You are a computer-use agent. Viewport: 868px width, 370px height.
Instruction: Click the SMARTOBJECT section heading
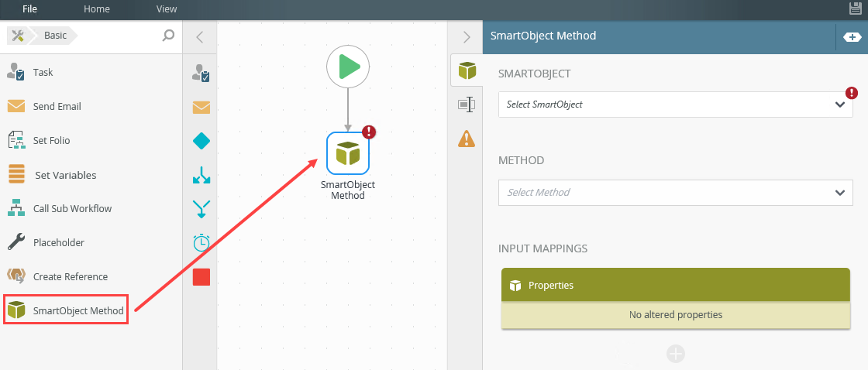click(534, 74)
